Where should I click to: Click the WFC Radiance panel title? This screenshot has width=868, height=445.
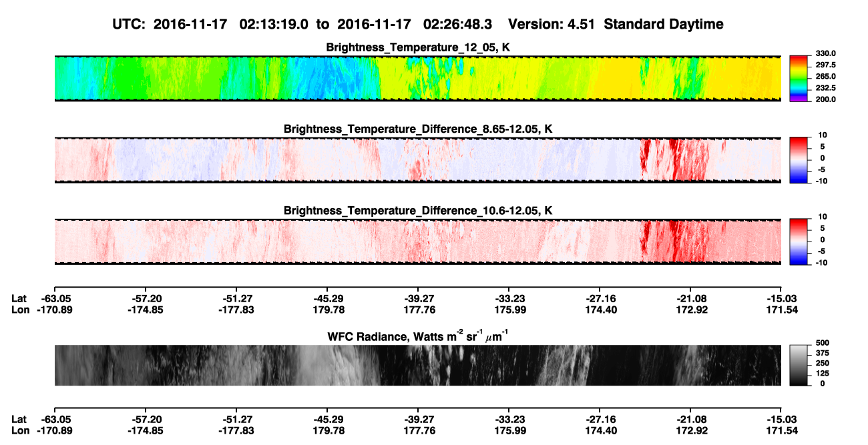point(418,336)
